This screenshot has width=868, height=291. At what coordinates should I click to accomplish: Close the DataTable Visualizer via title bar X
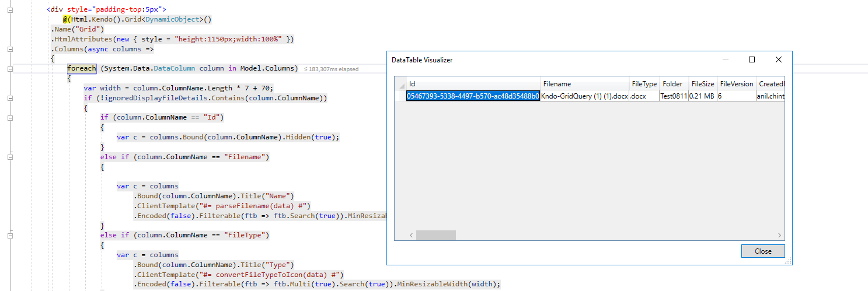(779, 59)
